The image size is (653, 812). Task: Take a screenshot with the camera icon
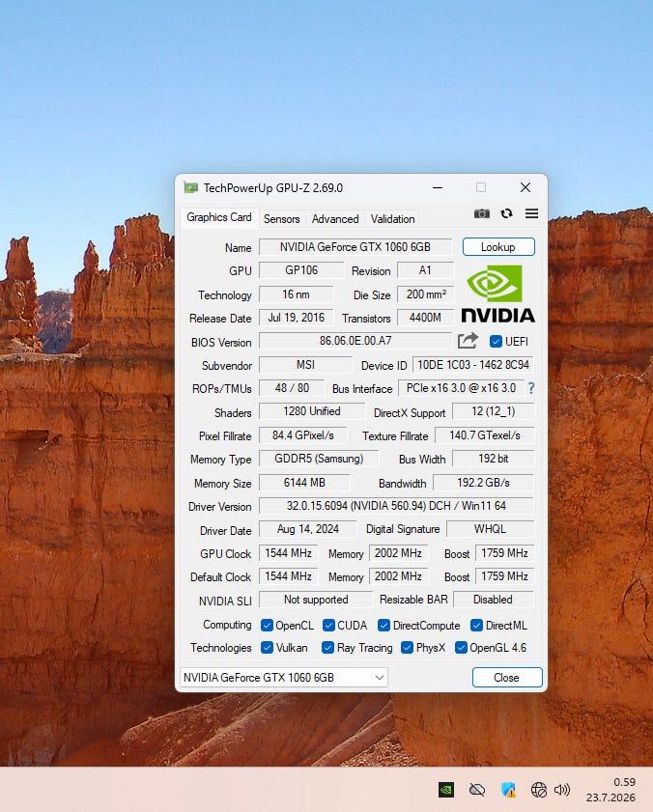(x=481, y=213)
